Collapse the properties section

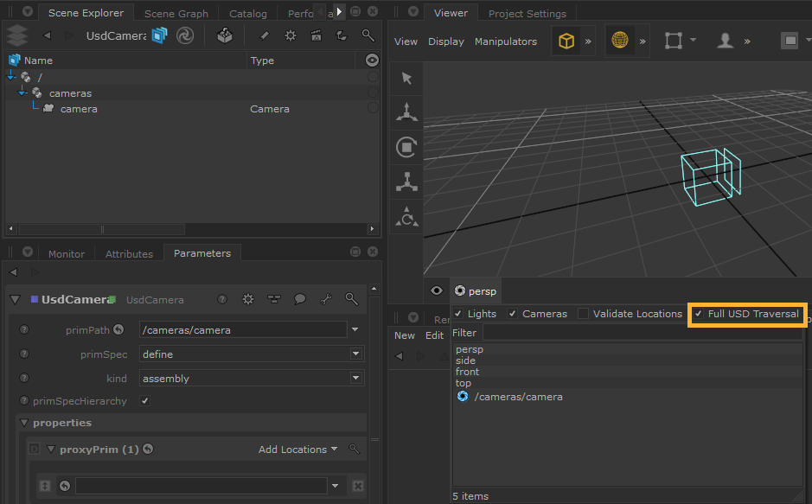click(x=23, y=423)
